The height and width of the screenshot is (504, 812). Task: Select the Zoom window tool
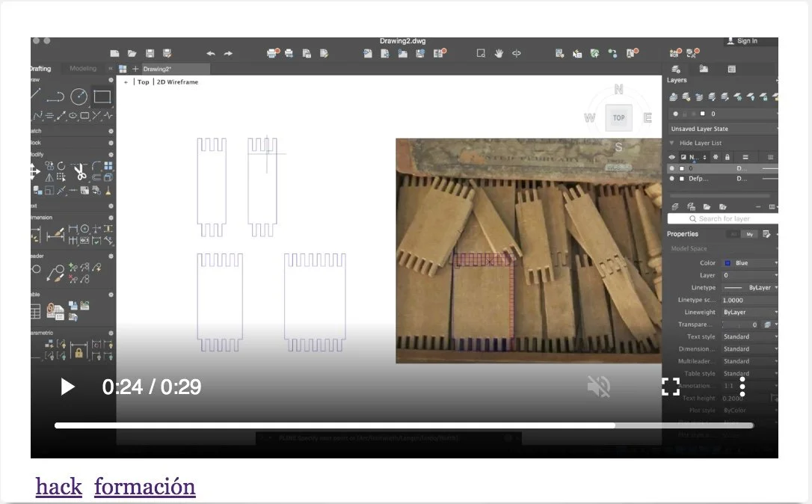point(481,53)
